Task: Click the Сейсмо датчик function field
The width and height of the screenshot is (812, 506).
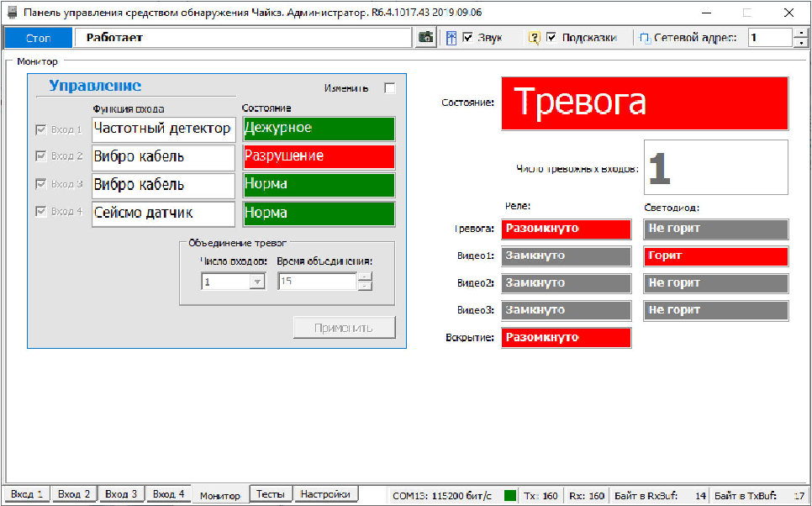Action: click(x=164, y=213)
